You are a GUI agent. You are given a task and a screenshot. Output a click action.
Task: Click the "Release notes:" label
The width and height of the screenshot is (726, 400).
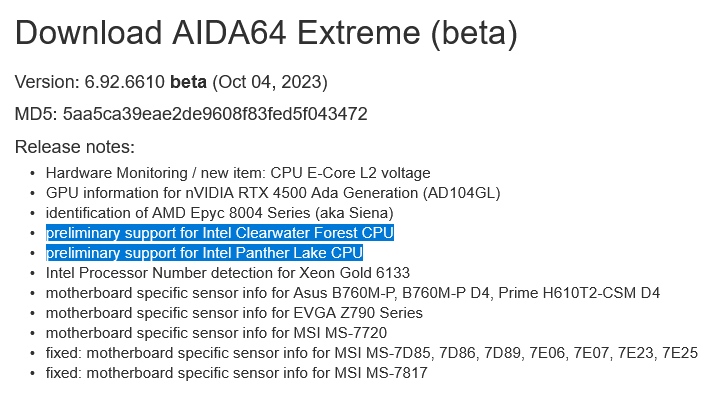click(x=75, y=147)
